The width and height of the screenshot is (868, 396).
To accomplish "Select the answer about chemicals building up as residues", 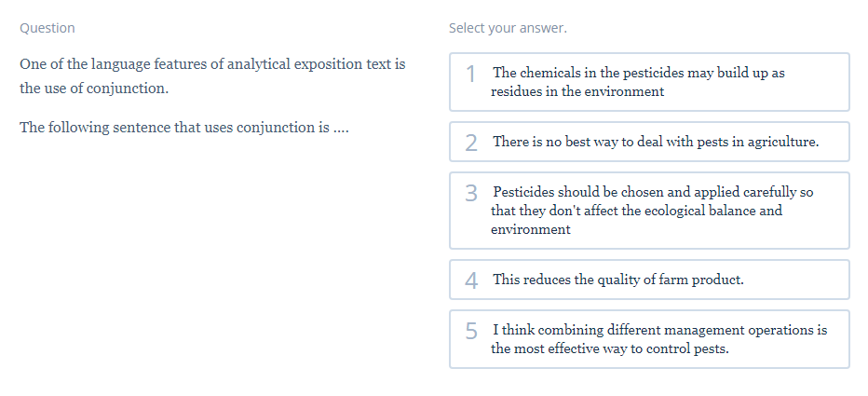I will pyautogui.click(x=649, y=82).
